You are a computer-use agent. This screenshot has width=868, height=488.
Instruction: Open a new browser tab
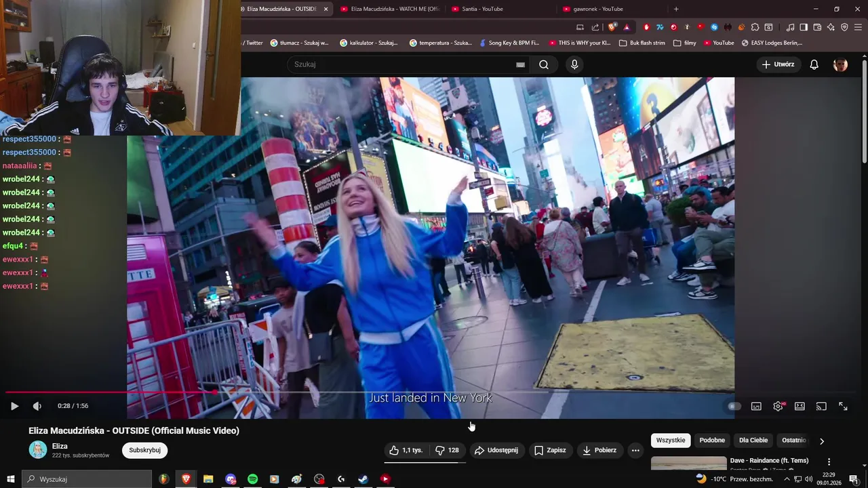click(x=676, y=9)
